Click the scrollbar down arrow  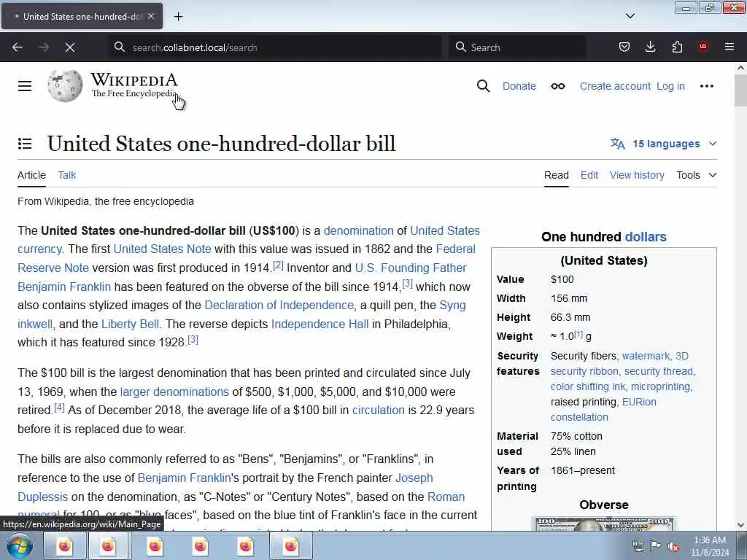coord(740,525)
